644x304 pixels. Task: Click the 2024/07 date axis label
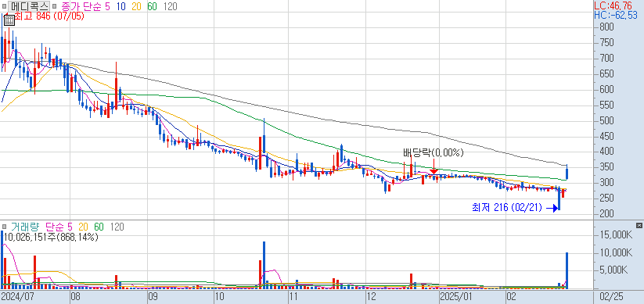pos(17,296)
